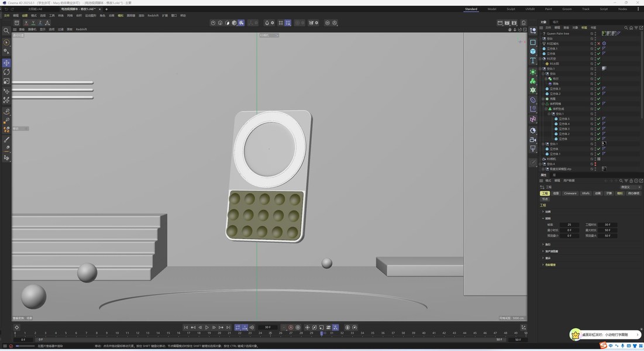The height and width of the screenshot is (351, 644).
Task: Open the light objects palette icon
Action: (533, 149)
